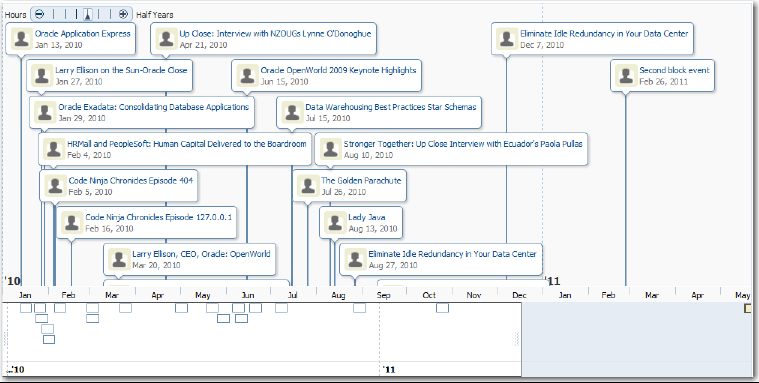This screenshot has height=383, width=759.
Task: Click the Jan 13, 2010 date text
Action: point(59,45)
